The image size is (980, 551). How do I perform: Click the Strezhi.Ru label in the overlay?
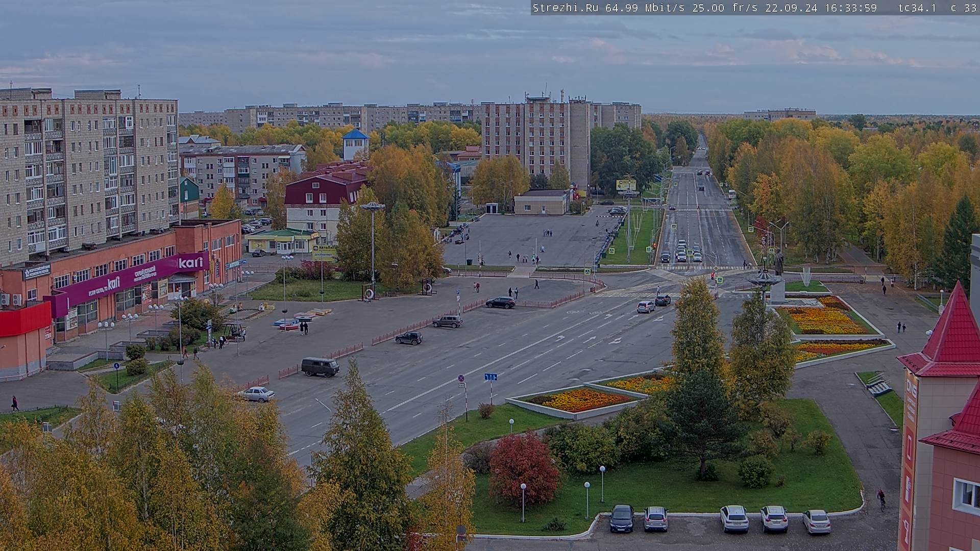(567, 8)
